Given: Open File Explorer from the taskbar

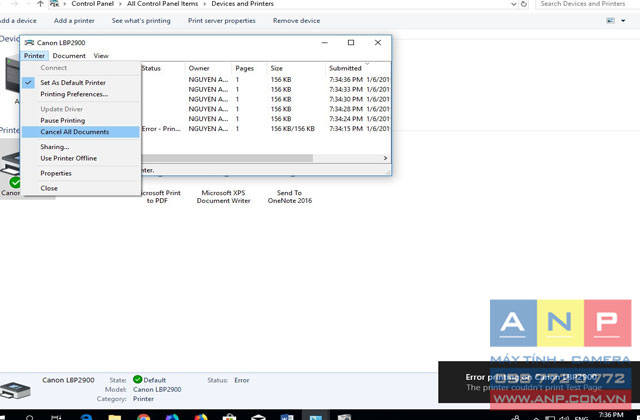Looking at the screenshot, I should [x=115, y=417].
